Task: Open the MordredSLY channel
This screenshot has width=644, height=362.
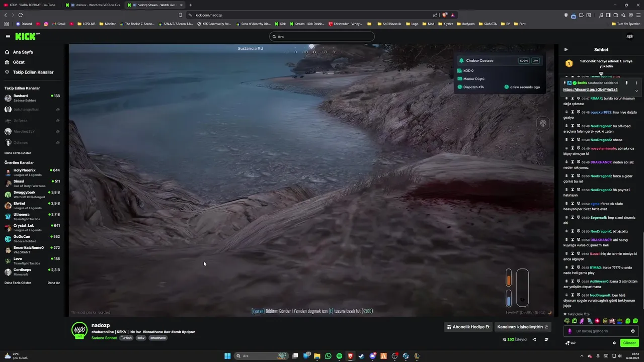Action: pyautogui.click(x=32, y=131)
